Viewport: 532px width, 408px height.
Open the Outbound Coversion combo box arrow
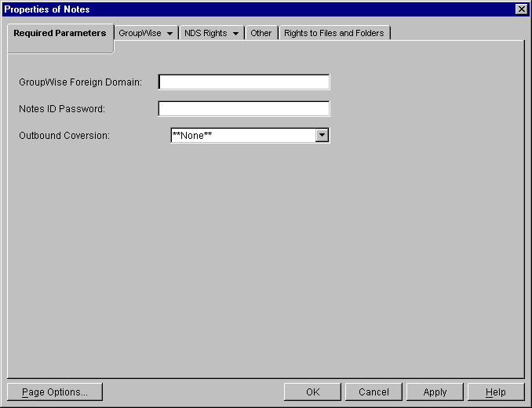point(322,135)
